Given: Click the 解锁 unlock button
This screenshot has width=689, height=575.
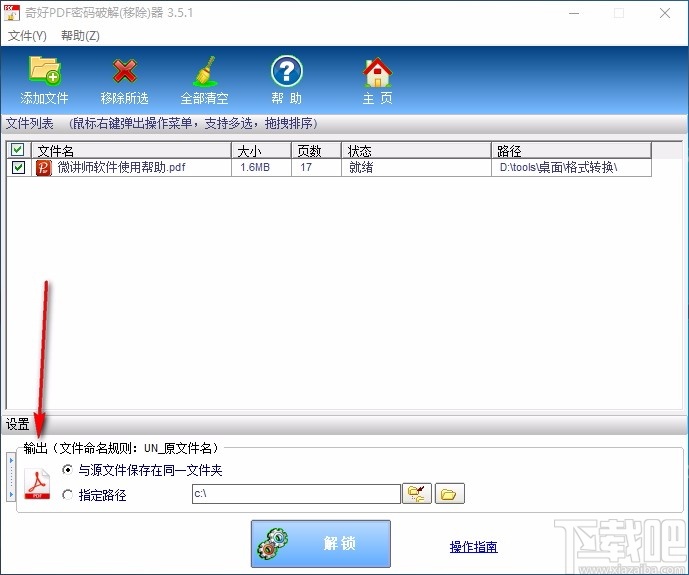Looking at the screenshot, I should point(321,544).
